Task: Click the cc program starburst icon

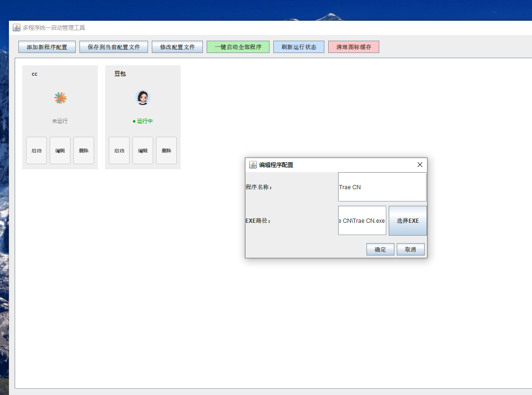Action: coord(61,98)
